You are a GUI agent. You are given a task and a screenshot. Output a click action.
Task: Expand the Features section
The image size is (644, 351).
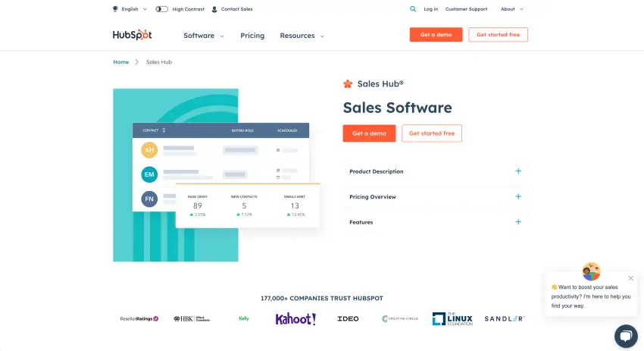point(436,222)
